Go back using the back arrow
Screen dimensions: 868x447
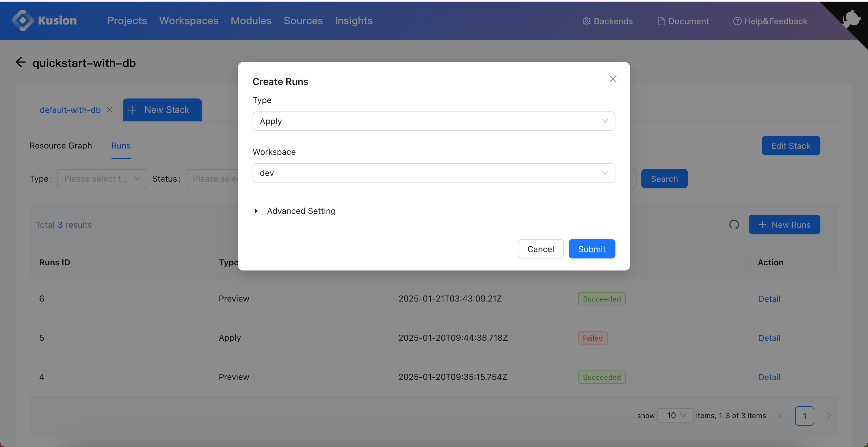pyautogui.click(x=20, y=62)
